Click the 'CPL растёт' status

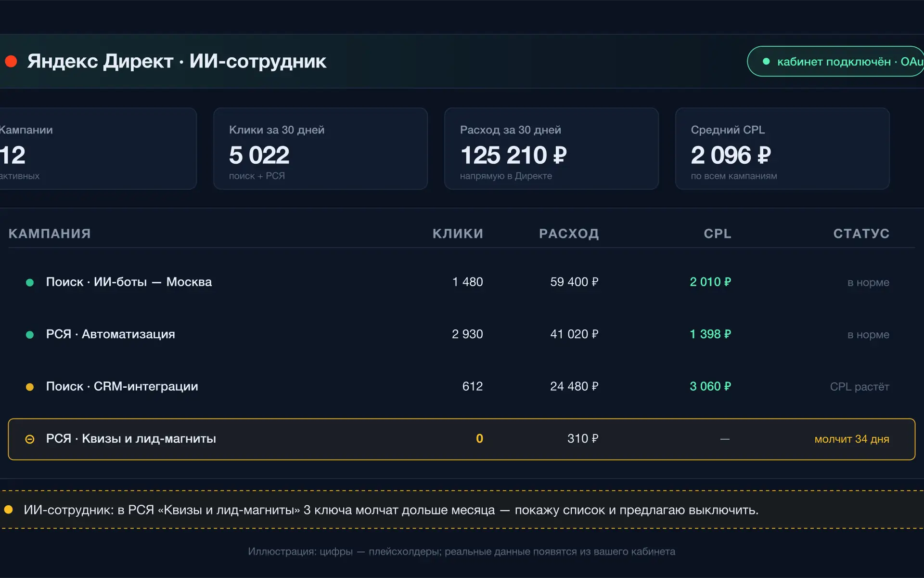[x=860, y=387]
